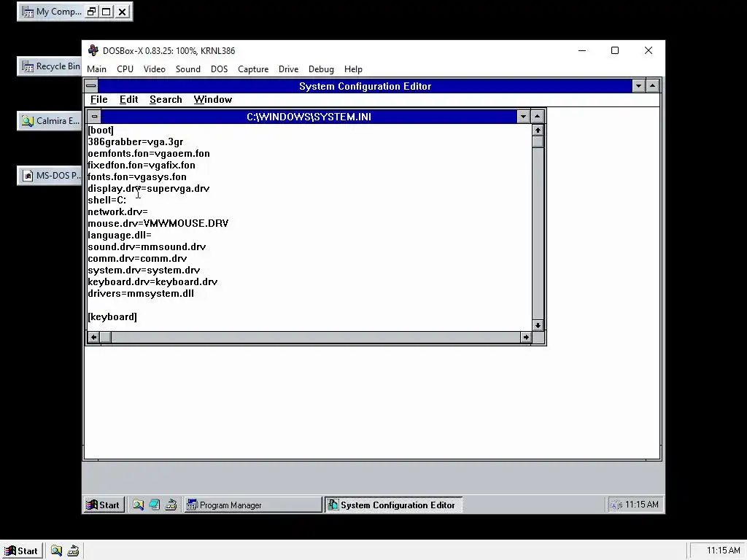
Task: Launch the explorer folder-magnifier icon in the inner taskbar
Action: coord(138,505)
